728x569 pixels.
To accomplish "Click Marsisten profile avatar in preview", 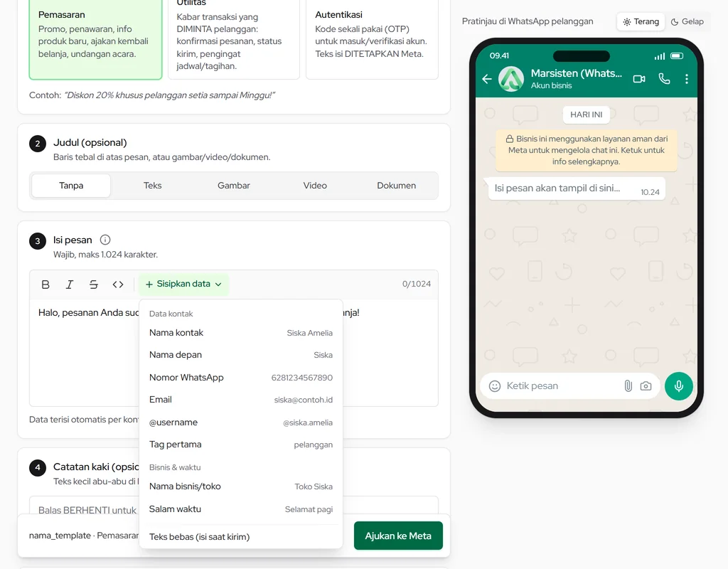I will click(x=511, y=79).
